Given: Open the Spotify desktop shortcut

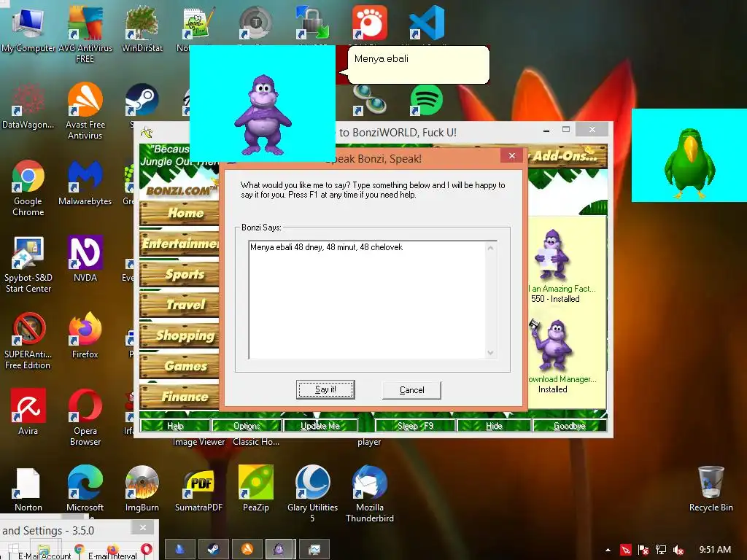Looking at the screenshot, I should [426, 99].
